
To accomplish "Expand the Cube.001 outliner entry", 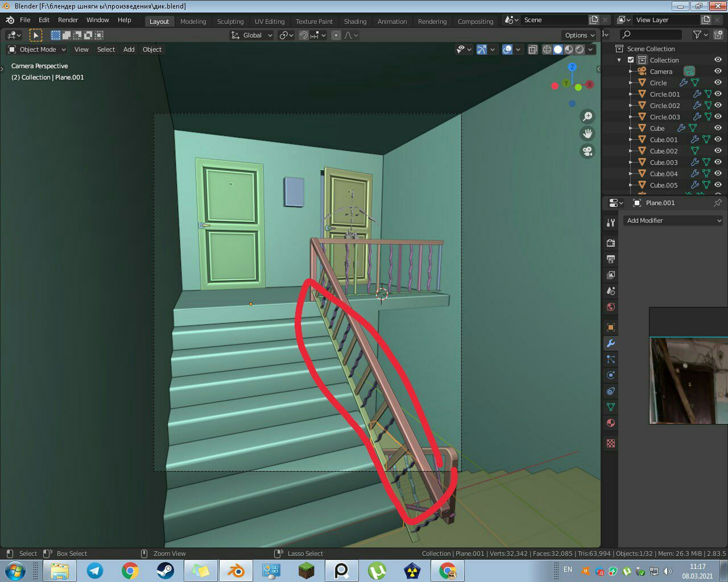I will [631, 140].
